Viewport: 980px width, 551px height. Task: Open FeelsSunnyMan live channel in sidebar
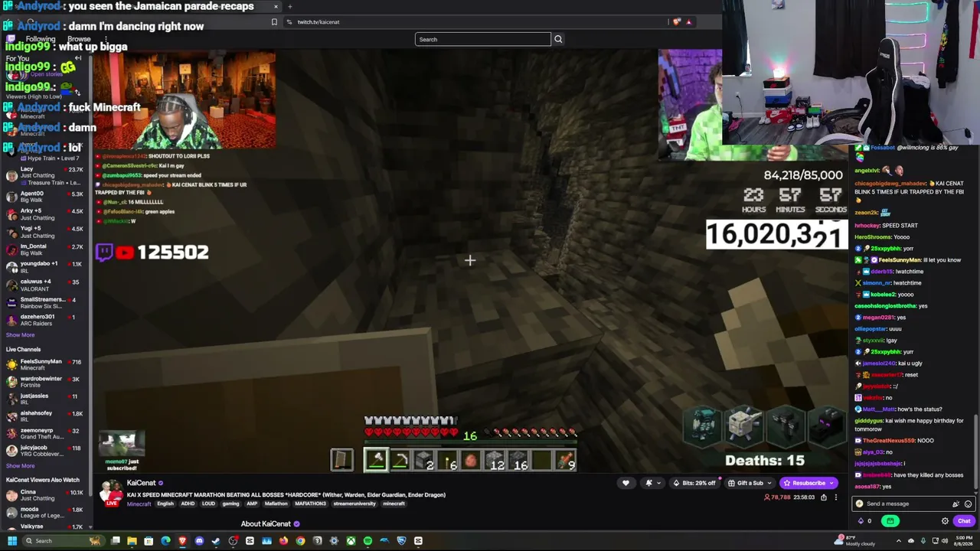(45, 364)
